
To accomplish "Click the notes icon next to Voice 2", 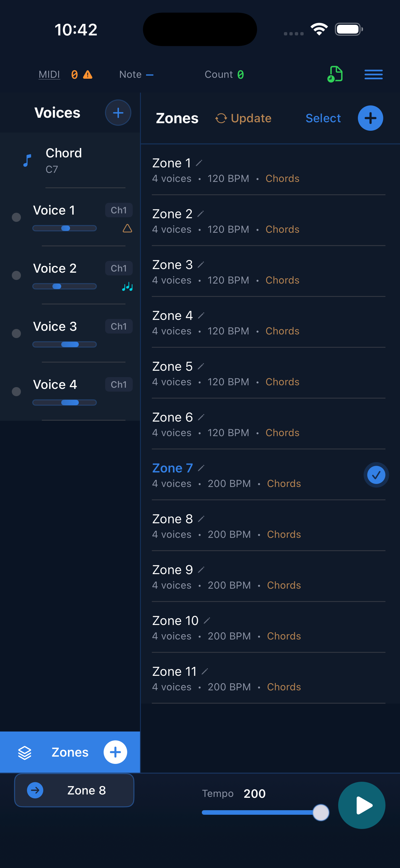I will pos(128,287).
